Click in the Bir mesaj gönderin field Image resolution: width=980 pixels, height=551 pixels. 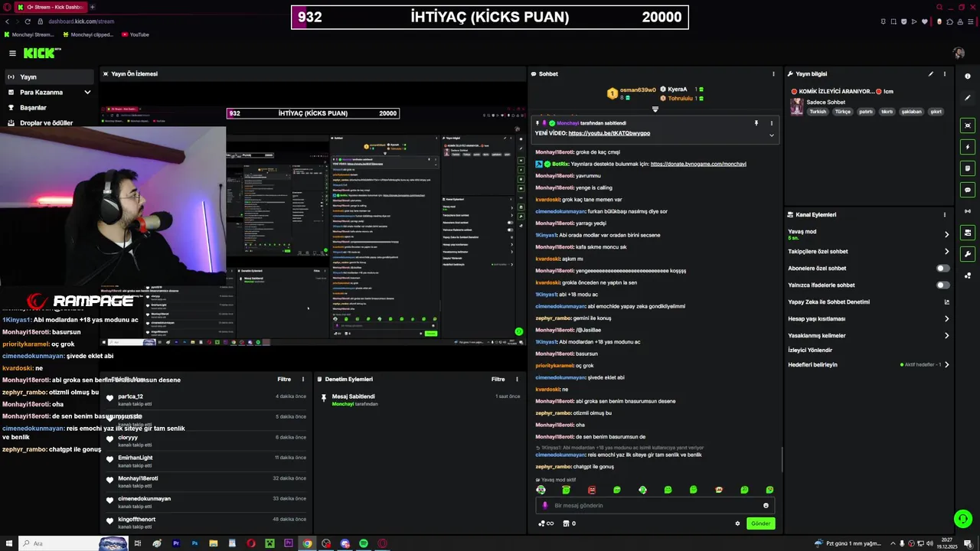[655, 505]
